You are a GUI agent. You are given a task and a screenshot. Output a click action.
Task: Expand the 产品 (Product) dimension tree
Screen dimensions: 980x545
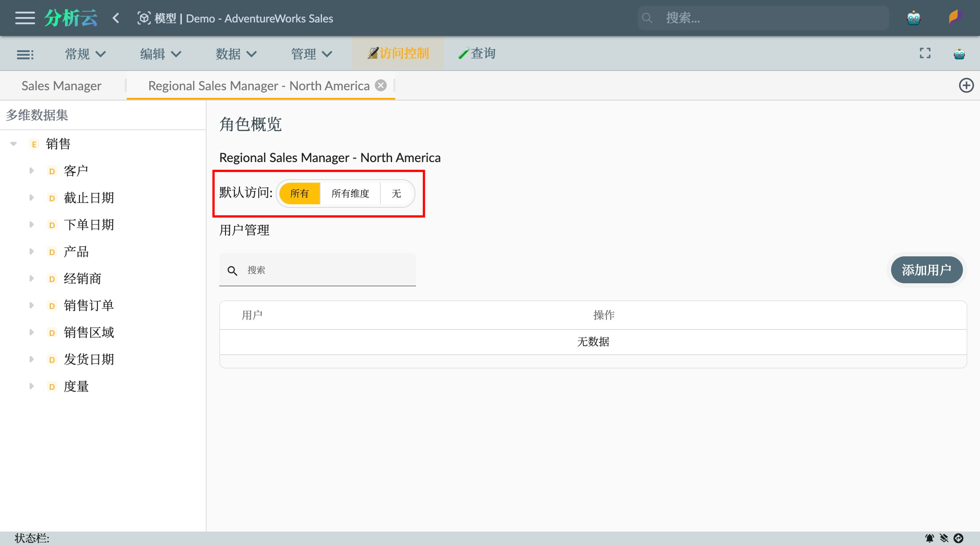point(31,252)
